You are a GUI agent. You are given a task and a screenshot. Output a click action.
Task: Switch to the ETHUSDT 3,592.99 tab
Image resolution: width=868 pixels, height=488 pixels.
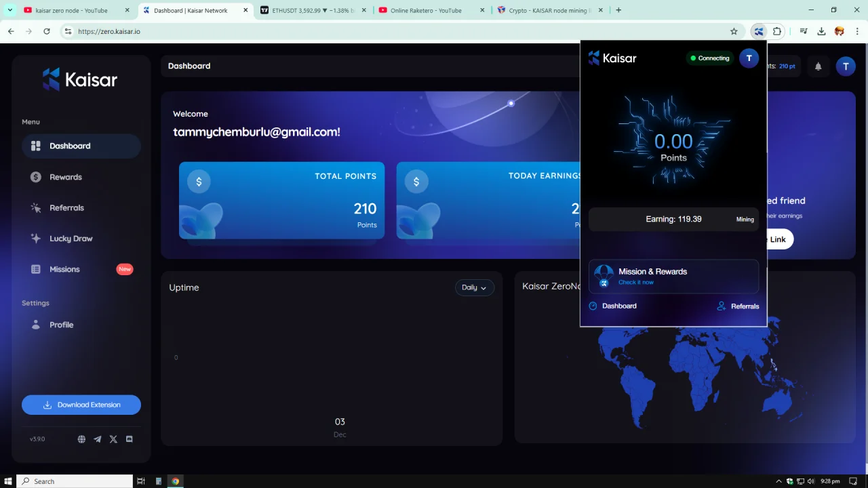(312, 10)
